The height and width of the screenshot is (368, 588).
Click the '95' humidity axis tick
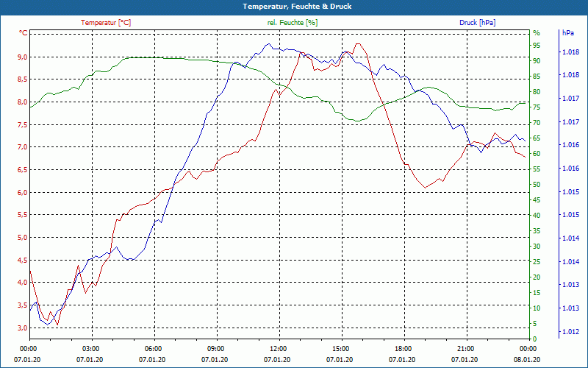click(x=537, y=46)
